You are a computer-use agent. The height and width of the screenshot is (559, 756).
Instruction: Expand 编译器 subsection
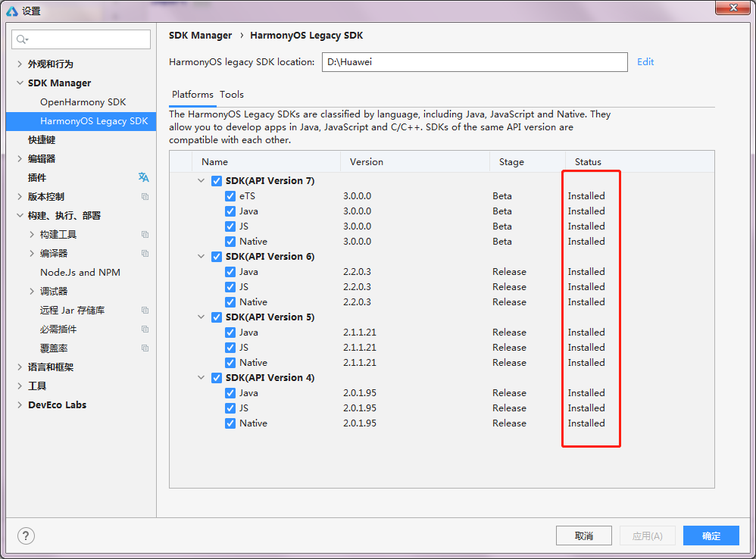pyautogui.click(x=32, y=254)
